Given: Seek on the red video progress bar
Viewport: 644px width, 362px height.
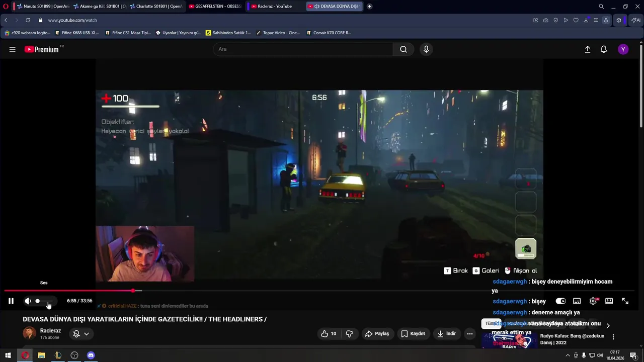Looking at the screenshot, I should (x=319, y=291).
